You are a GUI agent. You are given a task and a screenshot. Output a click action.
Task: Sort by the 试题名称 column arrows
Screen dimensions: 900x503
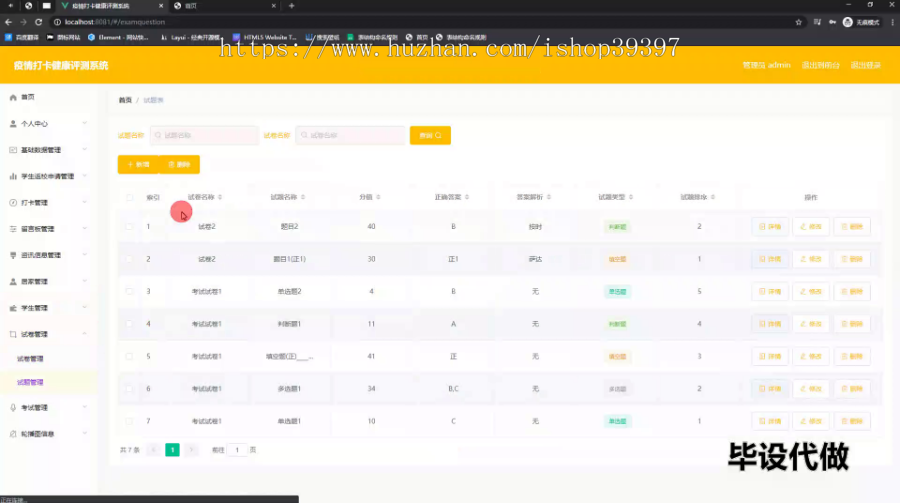click(x=302, y=197)
